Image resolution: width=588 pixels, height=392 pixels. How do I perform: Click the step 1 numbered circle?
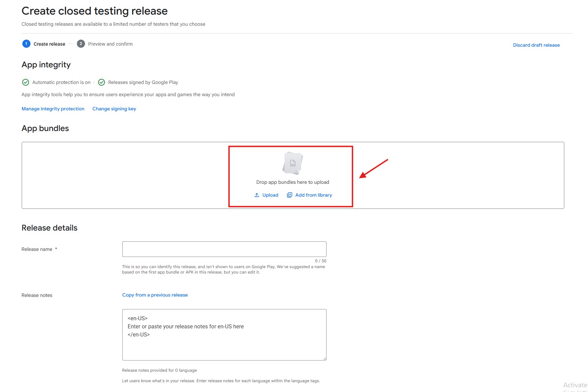[26, 44]
